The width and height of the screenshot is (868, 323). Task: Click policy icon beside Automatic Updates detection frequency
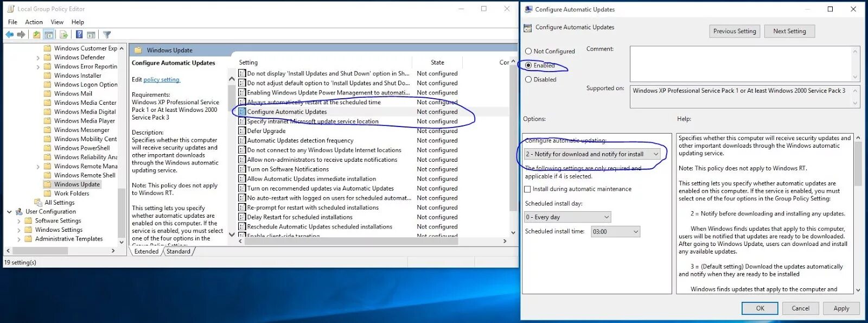242,141
